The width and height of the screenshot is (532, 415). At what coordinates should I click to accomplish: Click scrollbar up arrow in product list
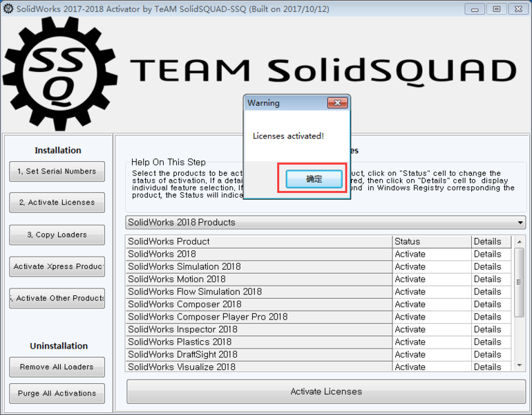pyautogui.click(x=520, y=242)
